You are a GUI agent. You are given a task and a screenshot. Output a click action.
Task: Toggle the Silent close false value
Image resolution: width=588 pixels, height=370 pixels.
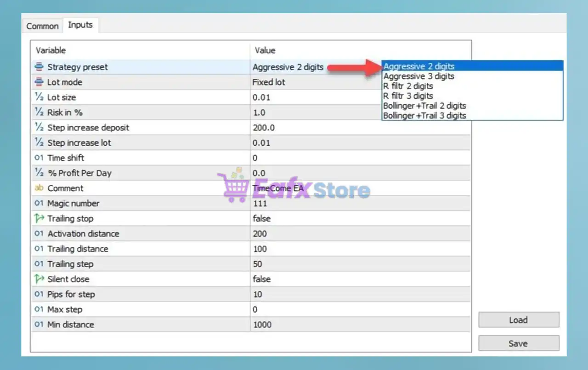pyautogui.click(x=360, y=279)
